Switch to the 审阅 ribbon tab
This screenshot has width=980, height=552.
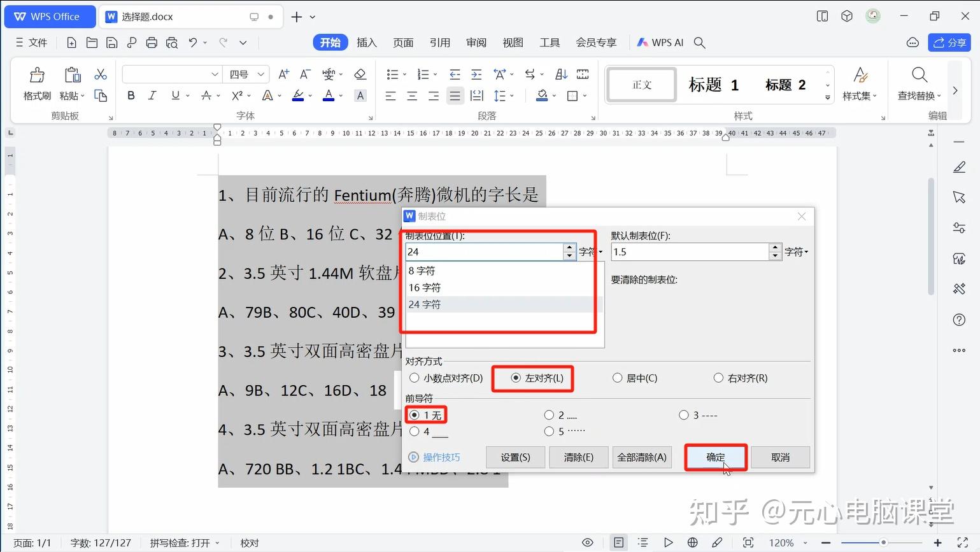click(x=476, y=42)
